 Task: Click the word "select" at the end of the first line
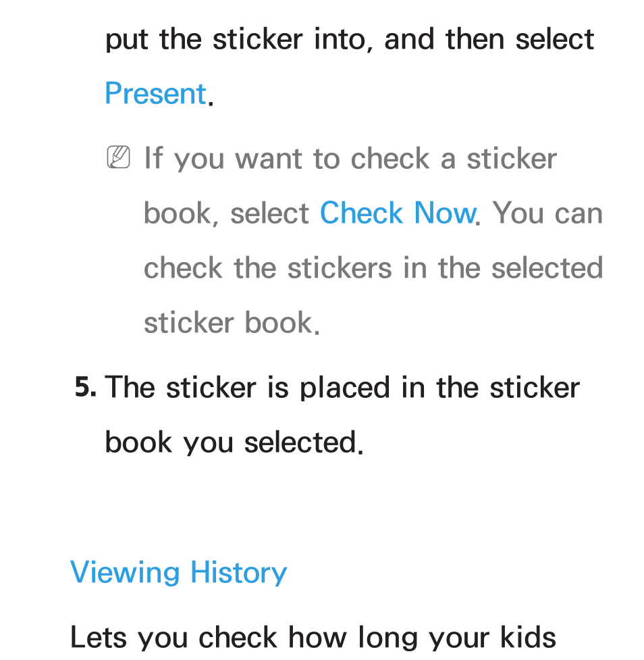click(555, 40)
